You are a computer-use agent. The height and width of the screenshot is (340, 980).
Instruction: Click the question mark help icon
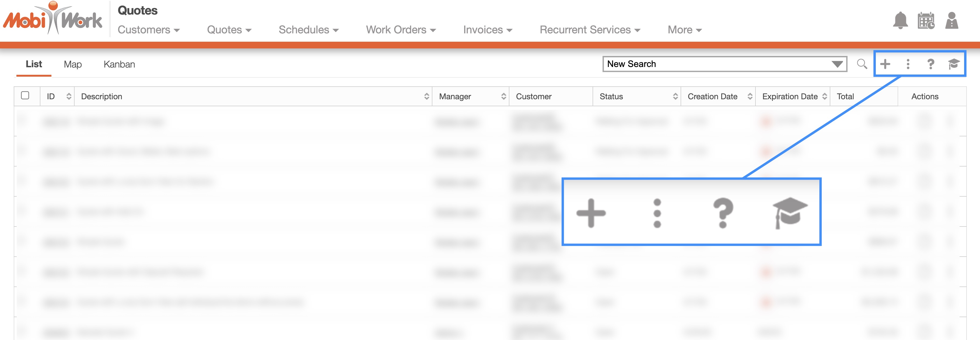tap(930, 64)
